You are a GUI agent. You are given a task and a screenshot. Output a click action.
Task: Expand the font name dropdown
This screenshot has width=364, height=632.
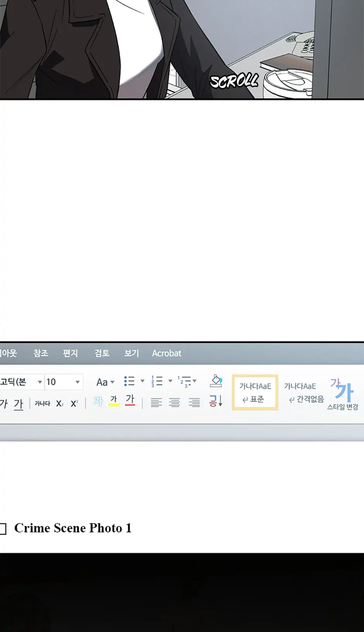coord(39,382)
